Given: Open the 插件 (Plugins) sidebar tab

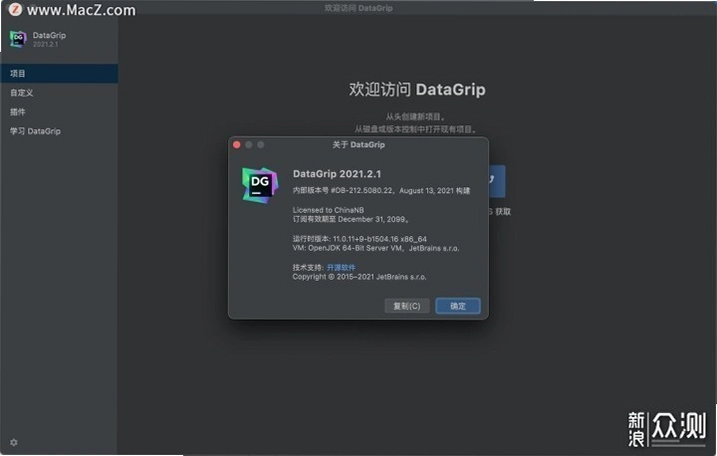Looking at the screenshot, I should click(59, 112).
